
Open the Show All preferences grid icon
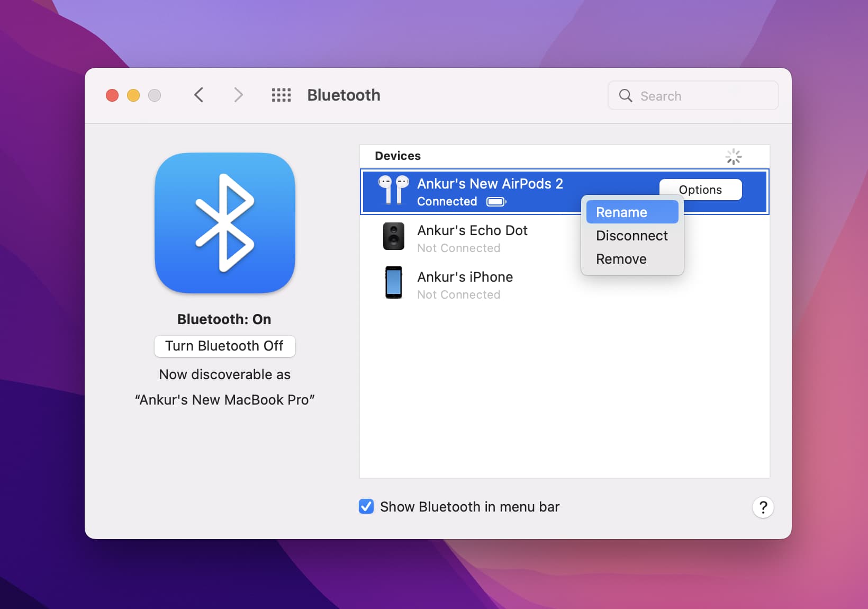[x=281, y=95]
